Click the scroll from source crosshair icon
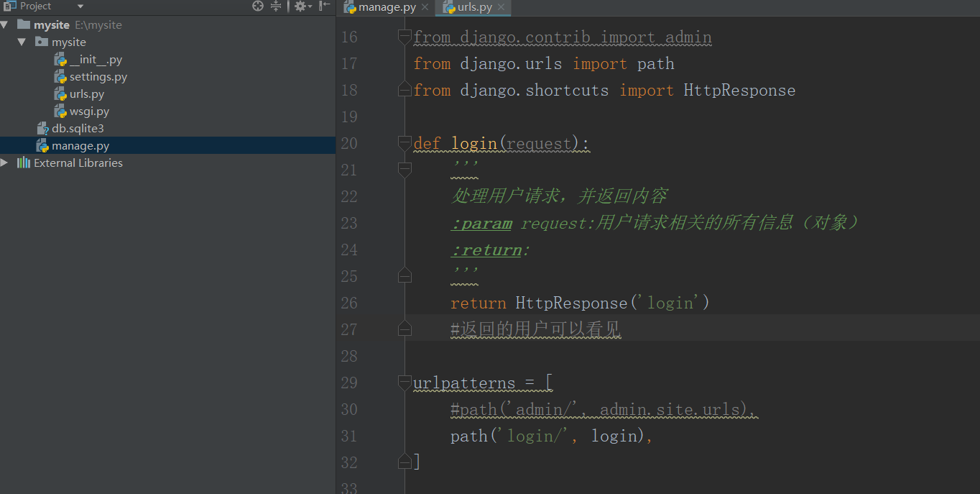980x494 pixels. 258,6
